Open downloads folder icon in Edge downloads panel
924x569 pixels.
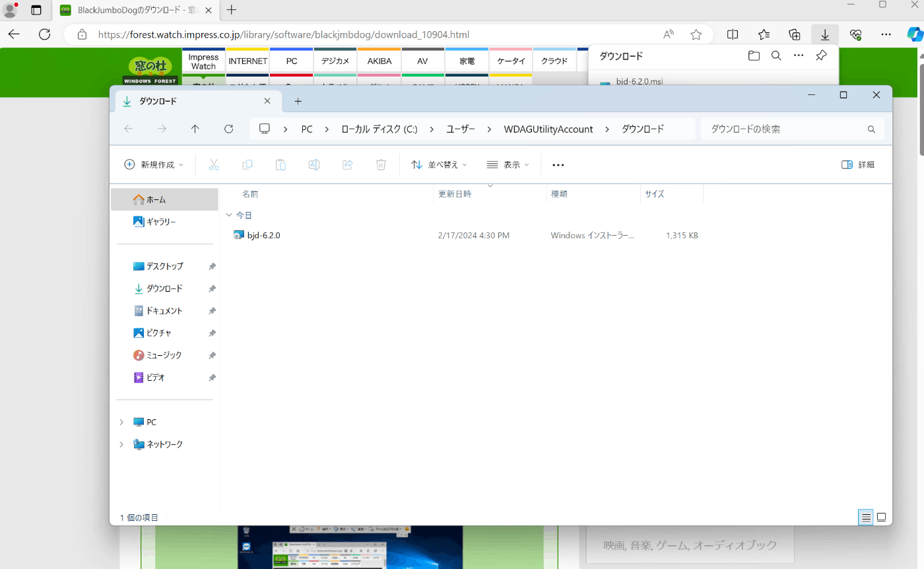click(x=754, y=56)
